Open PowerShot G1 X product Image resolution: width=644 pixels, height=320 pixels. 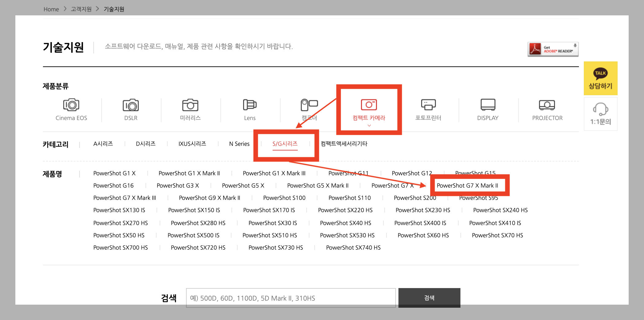(114, 173)
